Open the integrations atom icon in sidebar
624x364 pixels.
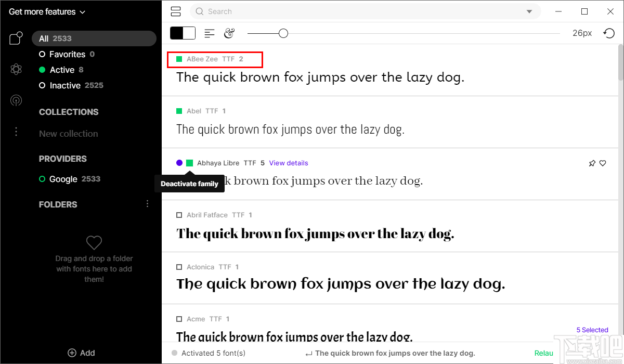pyautogui.click(x=16, y=69)
